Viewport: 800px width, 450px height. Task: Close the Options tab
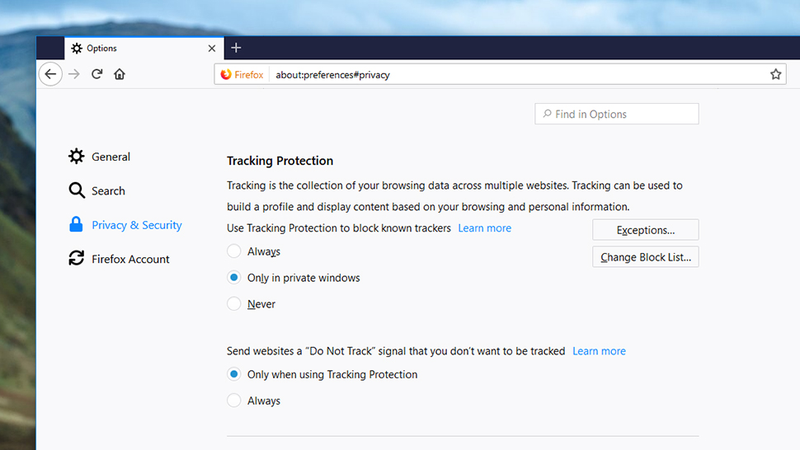coord(212,48)
